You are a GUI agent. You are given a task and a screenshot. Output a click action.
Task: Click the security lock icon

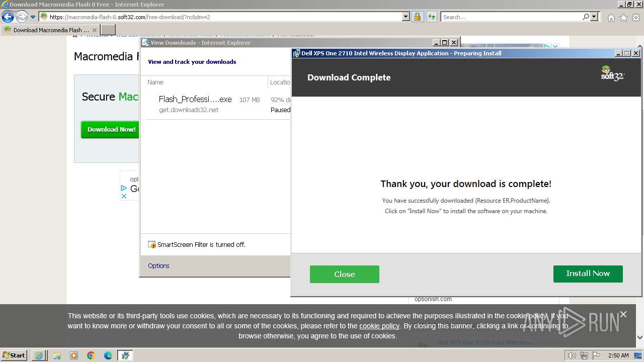[x=417, y=17]
